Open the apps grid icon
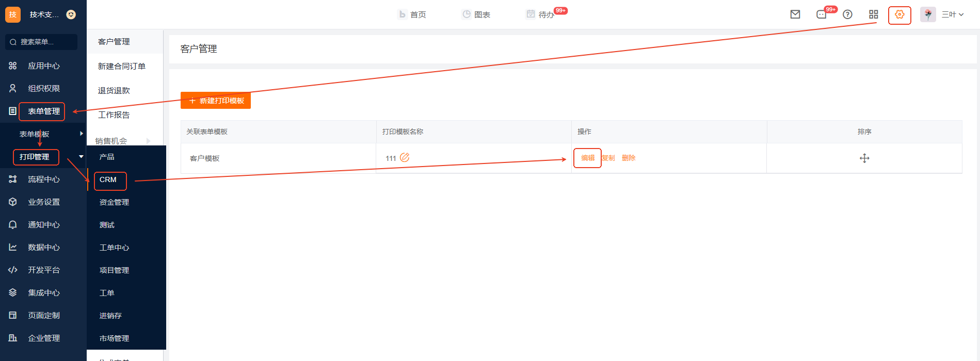This screenshot has height=361, width=980. pyautogui.click(x=874, y=14)
